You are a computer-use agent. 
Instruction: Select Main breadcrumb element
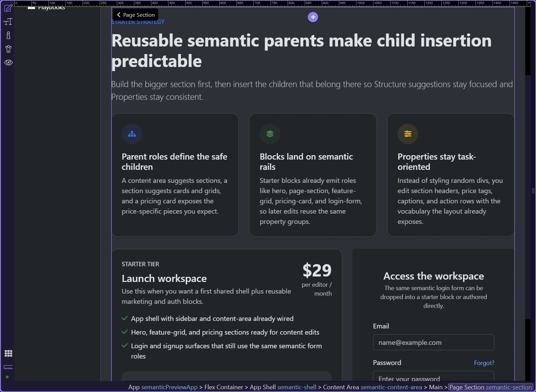pos(436,387)
